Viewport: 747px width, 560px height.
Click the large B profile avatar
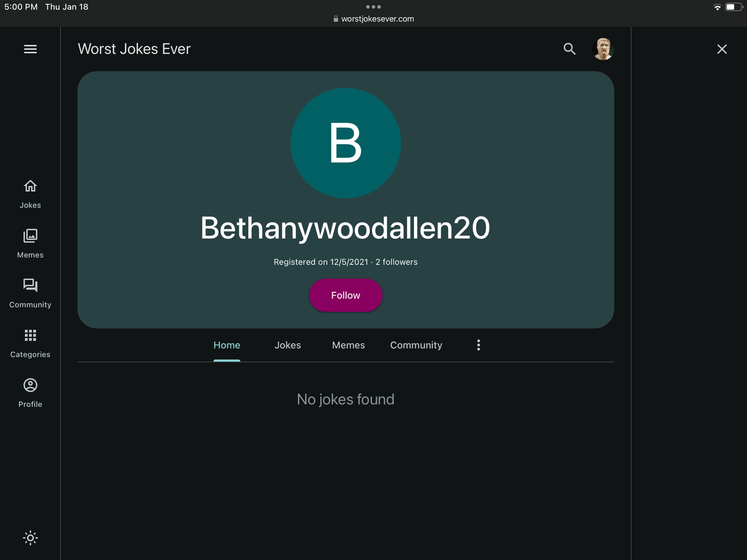345,143
